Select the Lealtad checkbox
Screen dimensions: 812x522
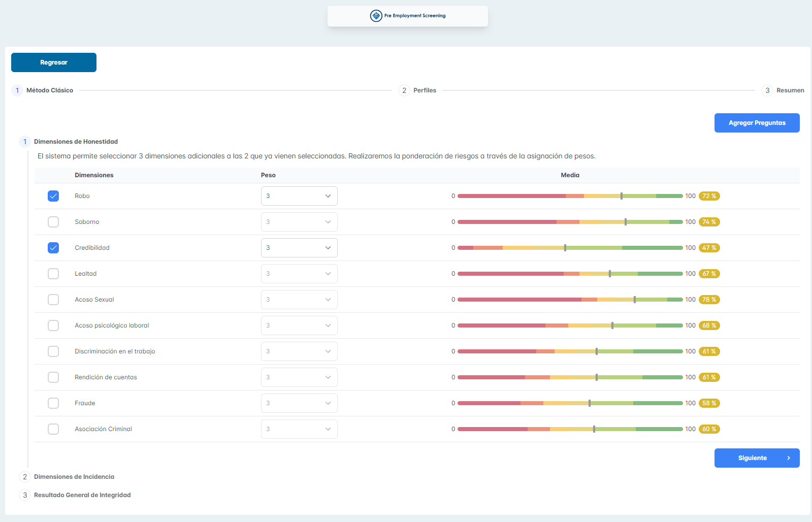pos(53,274)
